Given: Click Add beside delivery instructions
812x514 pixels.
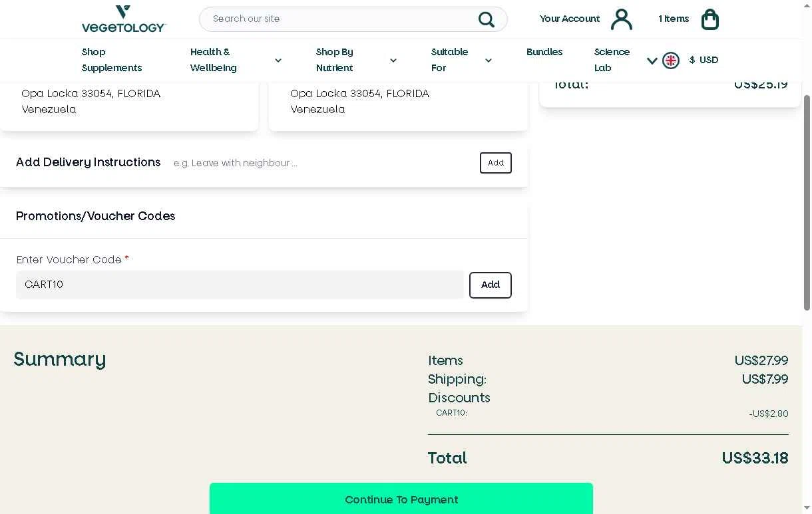Looking at the screenshot, I should coord(496,163).
